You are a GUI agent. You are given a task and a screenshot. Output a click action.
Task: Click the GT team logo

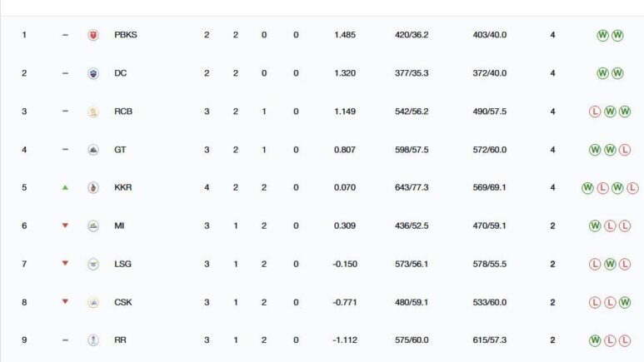click(x=93, y=150)
